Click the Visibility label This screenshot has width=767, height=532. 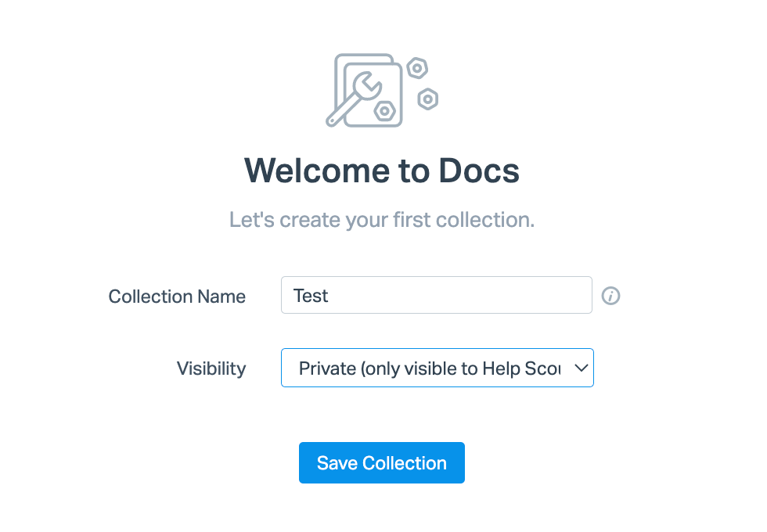tap(211, 368)
